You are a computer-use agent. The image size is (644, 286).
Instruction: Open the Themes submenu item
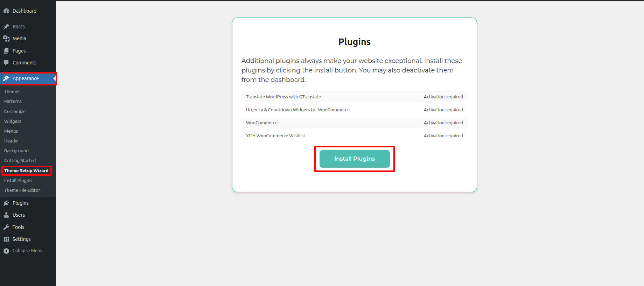click(12, 92)
